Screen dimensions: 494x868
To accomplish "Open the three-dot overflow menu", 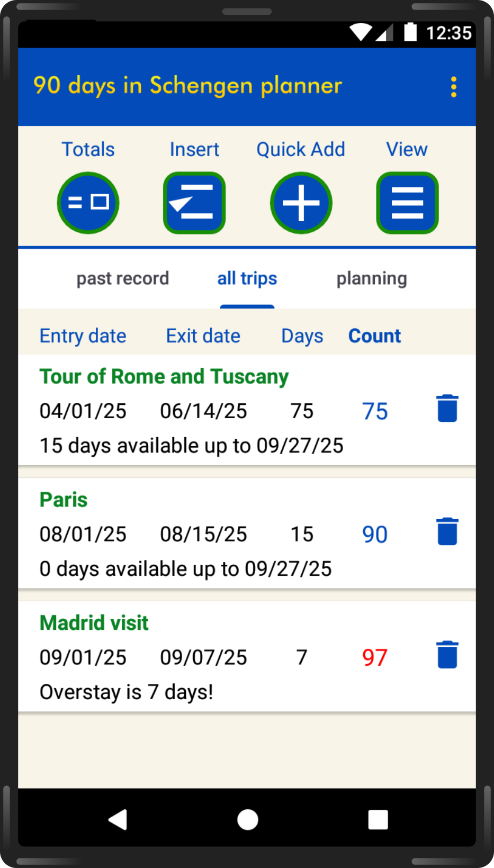I will coord(453,87).
